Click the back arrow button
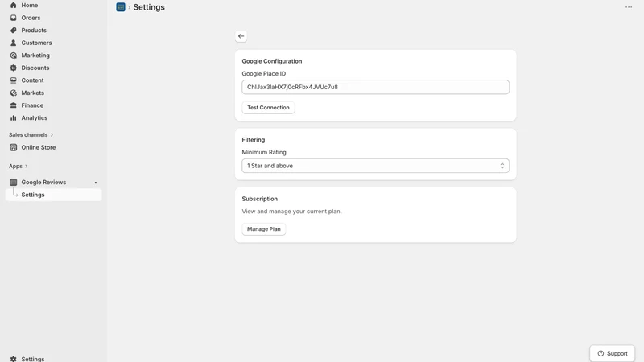This screenshot has width=644, height=362. tap(241, 36)
